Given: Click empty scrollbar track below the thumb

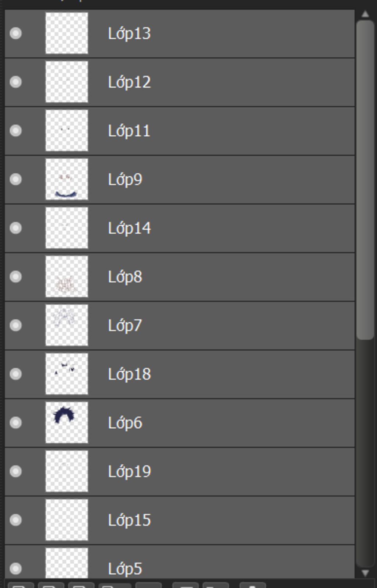Looking at the screenshot, I should pyautogui.click(x=365, y=453).
